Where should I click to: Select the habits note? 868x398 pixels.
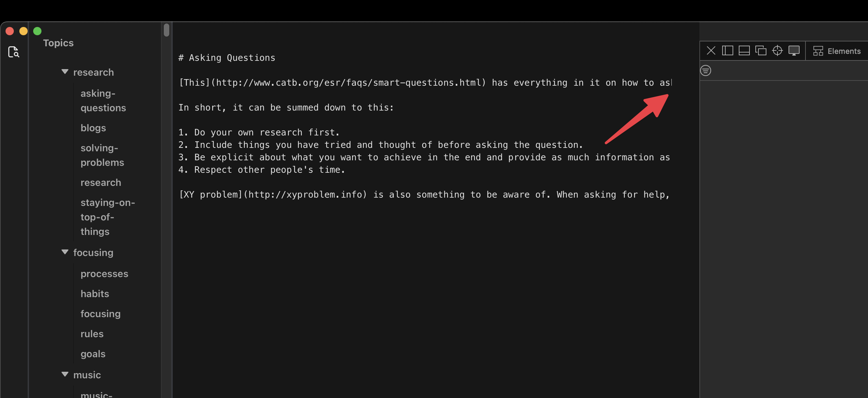pos(95,294)
